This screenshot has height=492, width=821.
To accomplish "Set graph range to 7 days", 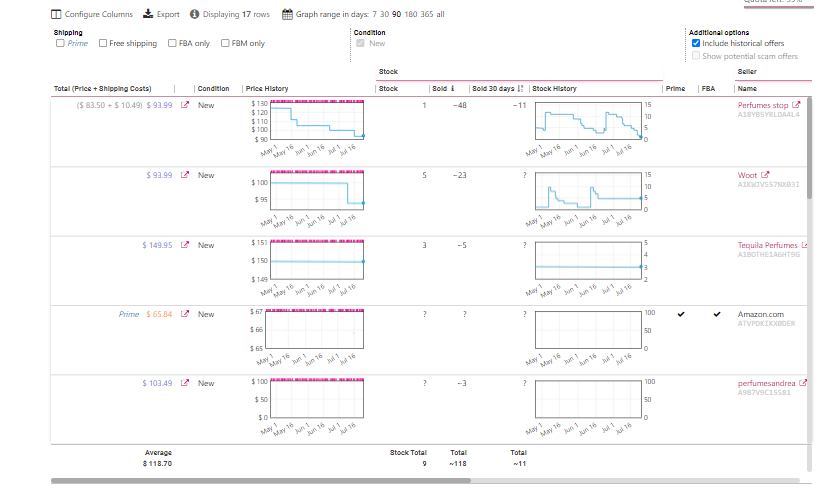I will point(374,14).
